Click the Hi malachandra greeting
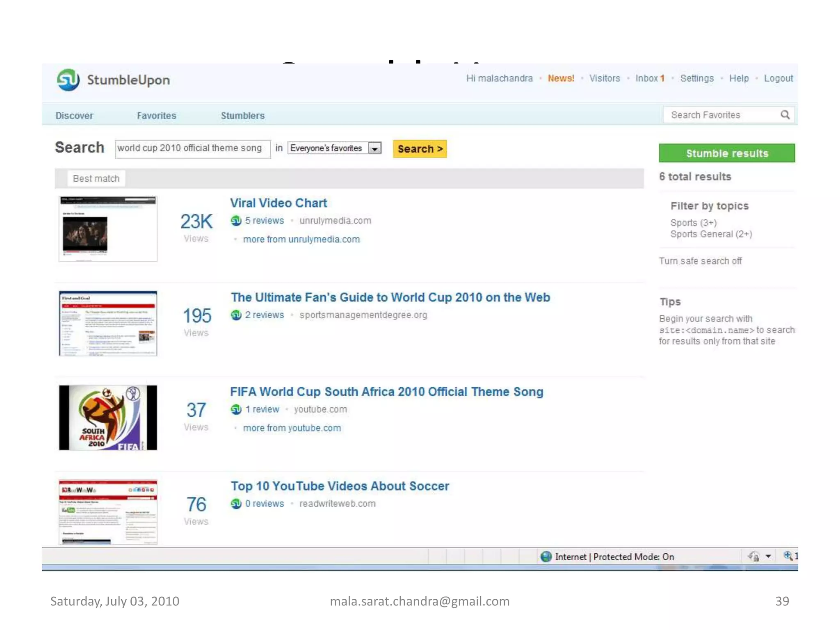The width and height of the screenshot is (840, 630). tap(499, 78)
